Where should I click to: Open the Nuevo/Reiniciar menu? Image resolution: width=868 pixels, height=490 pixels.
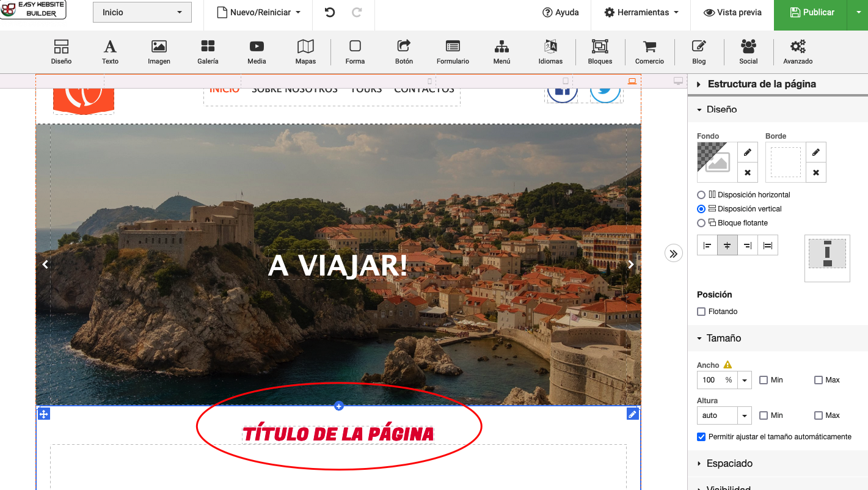click(259, 12)
